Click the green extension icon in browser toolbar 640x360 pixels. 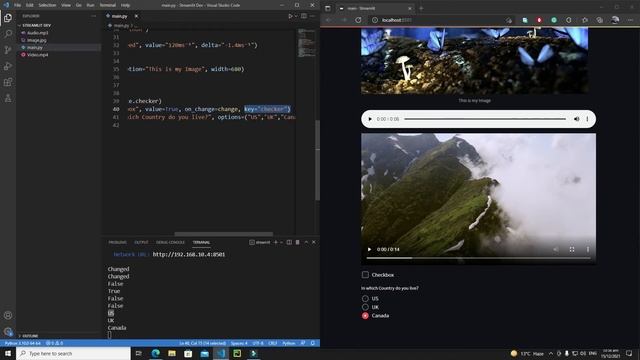(554, 20)
